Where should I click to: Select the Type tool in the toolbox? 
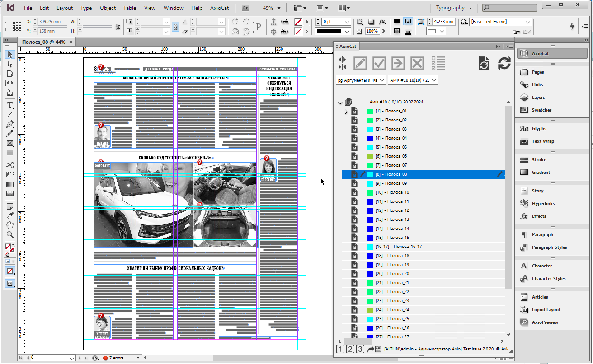(x=10, y=105)
